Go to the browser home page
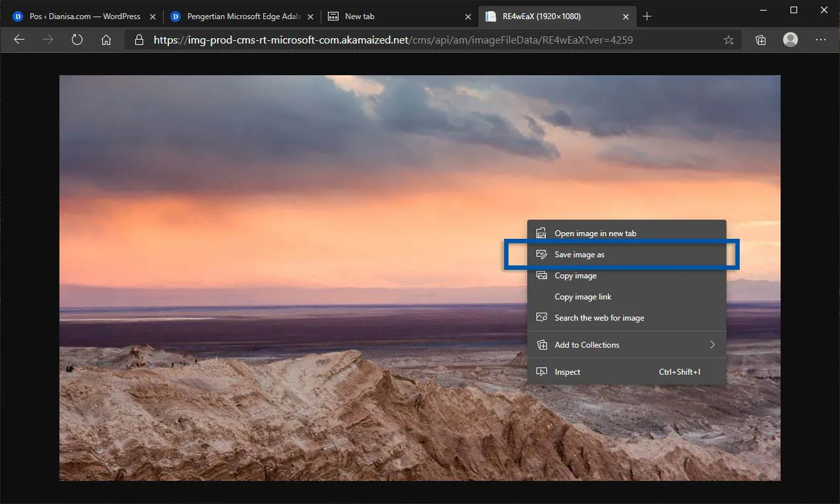Screen dimensions: 840x504 (x=106, y=40)
